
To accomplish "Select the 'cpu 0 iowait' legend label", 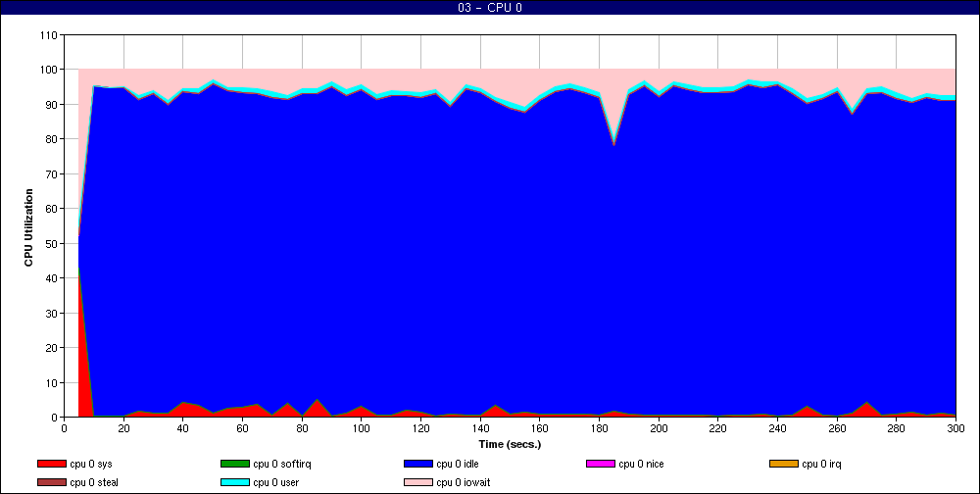I will pyautogui.click(x=464, y=483).
